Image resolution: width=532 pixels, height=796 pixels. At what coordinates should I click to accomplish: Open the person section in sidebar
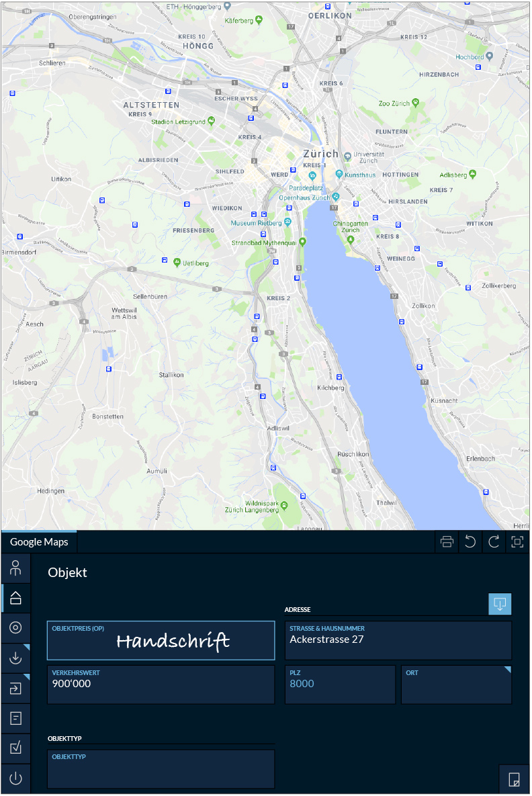[16, 569]
